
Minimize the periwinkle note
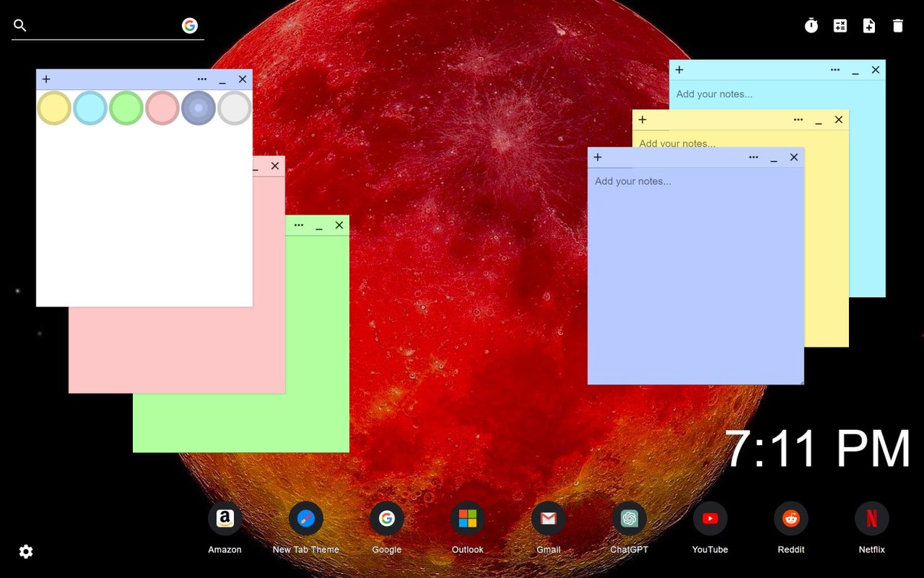774,158
